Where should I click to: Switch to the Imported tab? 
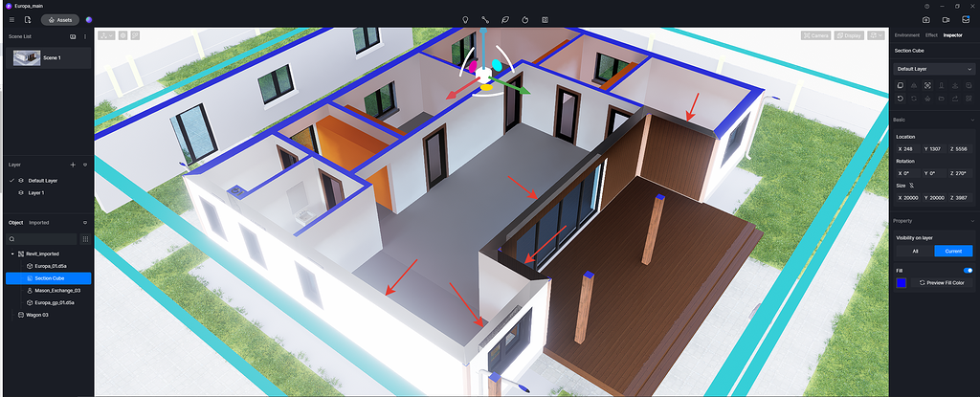click(38, 223)
